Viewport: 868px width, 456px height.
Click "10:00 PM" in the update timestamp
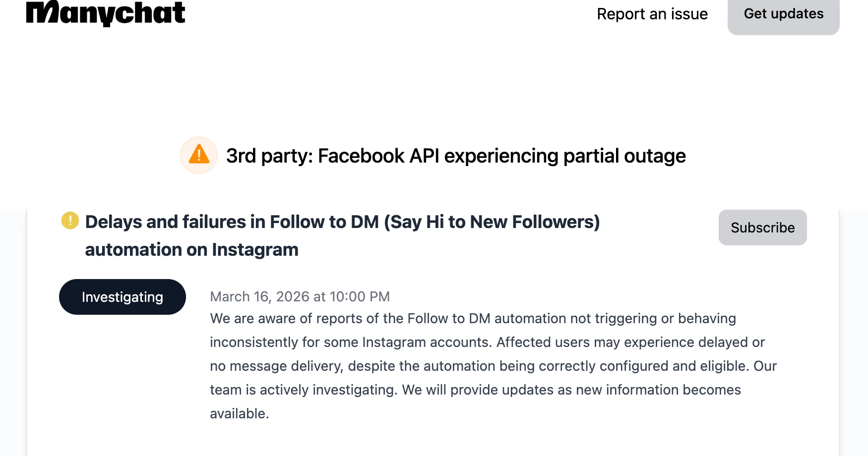[x=360, y=296]
